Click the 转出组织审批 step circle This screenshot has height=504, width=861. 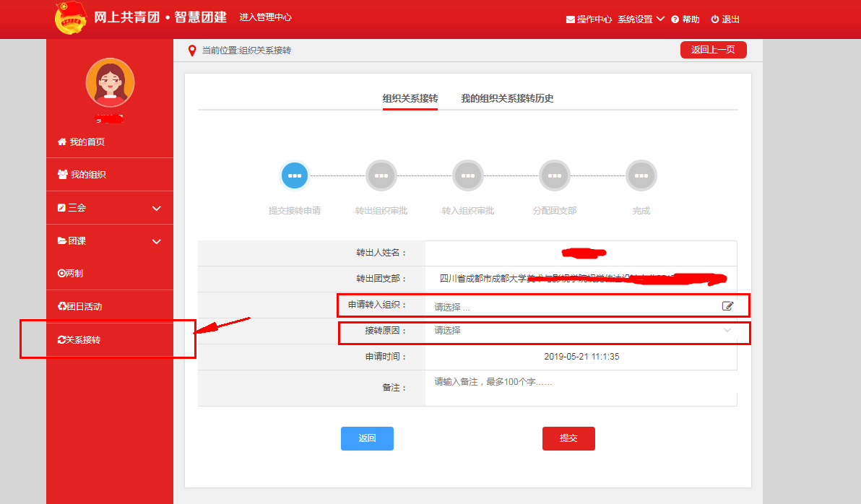(x=381, y=175)
